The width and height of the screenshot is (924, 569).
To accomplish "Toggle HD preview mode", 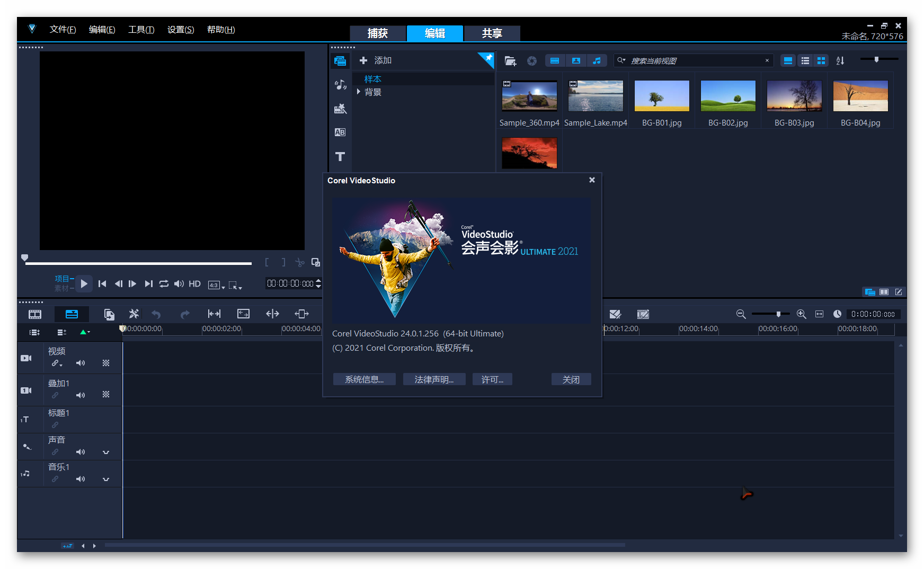I will coord(194,284).
